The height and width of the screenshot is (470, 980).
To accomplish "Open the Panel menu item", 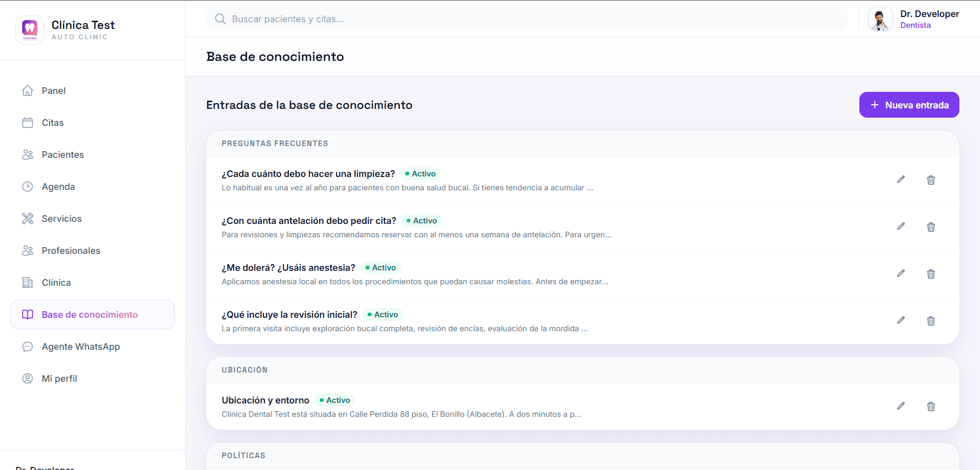I will pos(93,91).
